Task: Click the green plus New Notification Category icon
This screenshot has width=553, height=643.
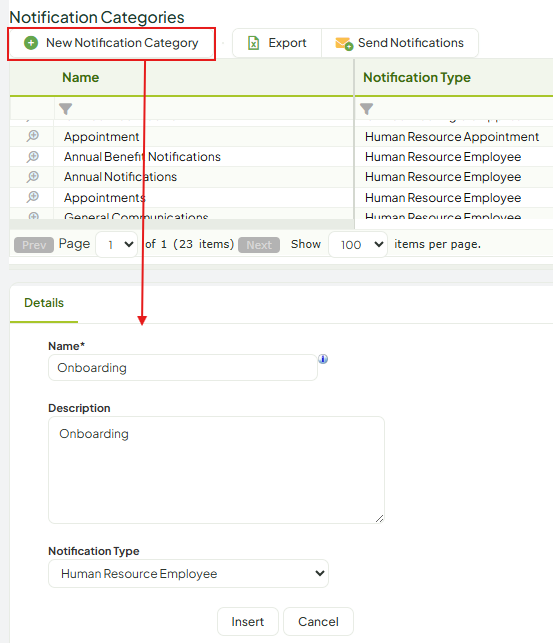Action: tap(31, 43)
